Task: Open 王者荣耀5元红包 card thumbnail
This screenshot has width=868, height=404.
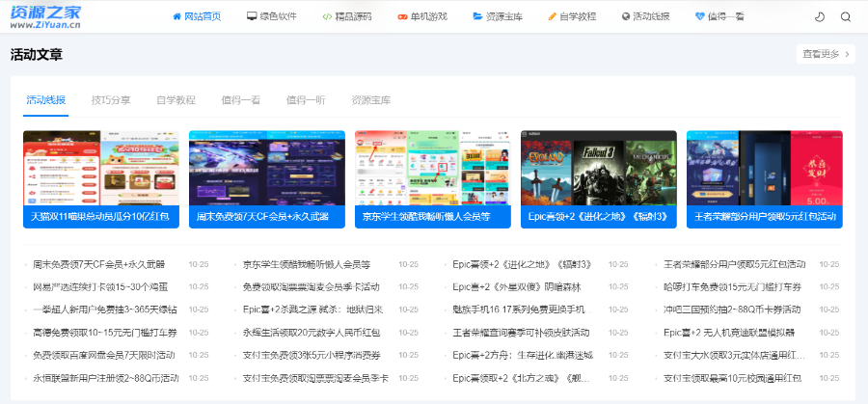Action: tap(765, 168)
